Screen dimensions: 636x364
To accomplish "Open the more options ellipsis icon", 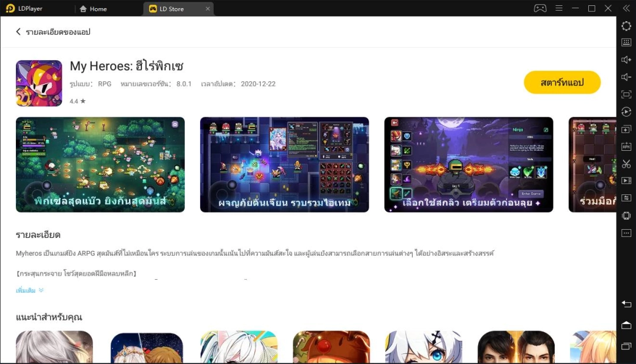I will point(626,233).
